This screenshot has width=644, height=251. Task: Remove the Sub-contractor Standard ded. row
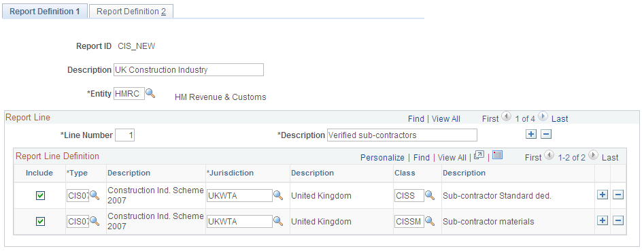click(617, 195)
